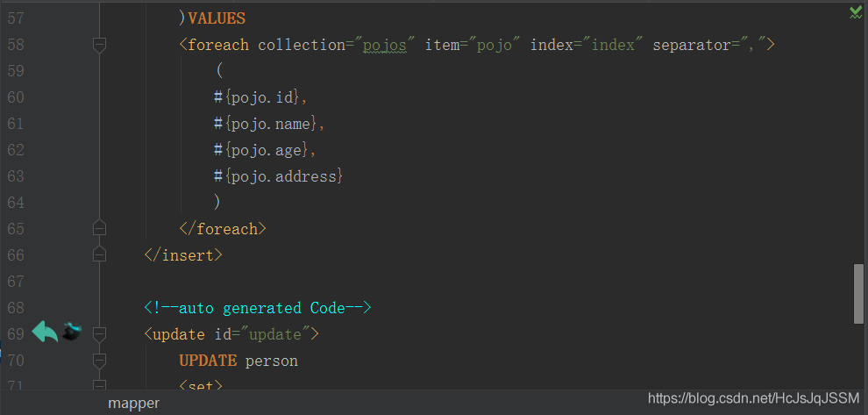Screen dimensions: 868x415
Task: Click the green inspection checkmark indicator
Action: [x=855, y=12]
